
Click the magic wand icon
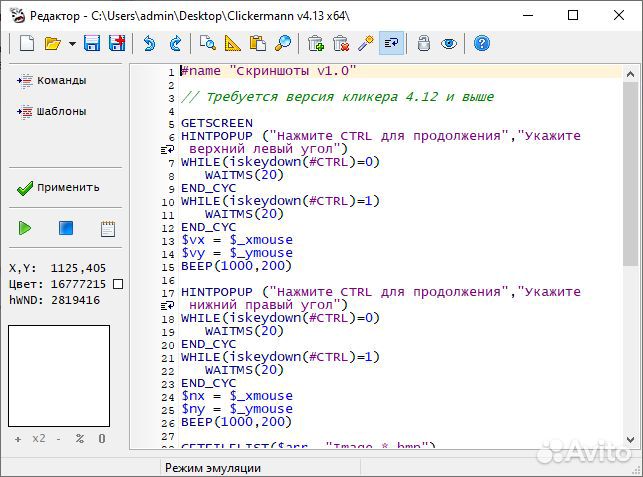(366, 43)
